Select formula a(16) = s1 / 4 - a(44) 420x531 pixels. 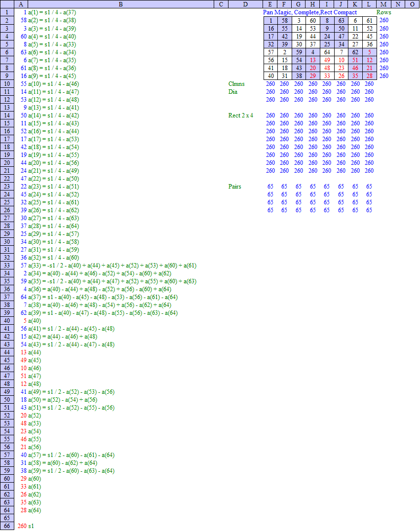click(53, 131)
